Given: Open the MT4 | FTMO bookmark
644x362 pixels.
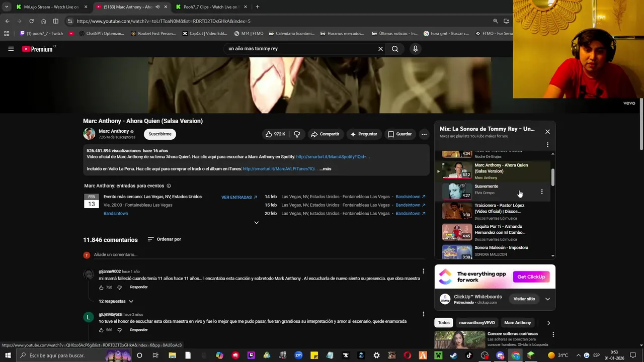Looking at the screenshot, I should (x=249, y=34).
